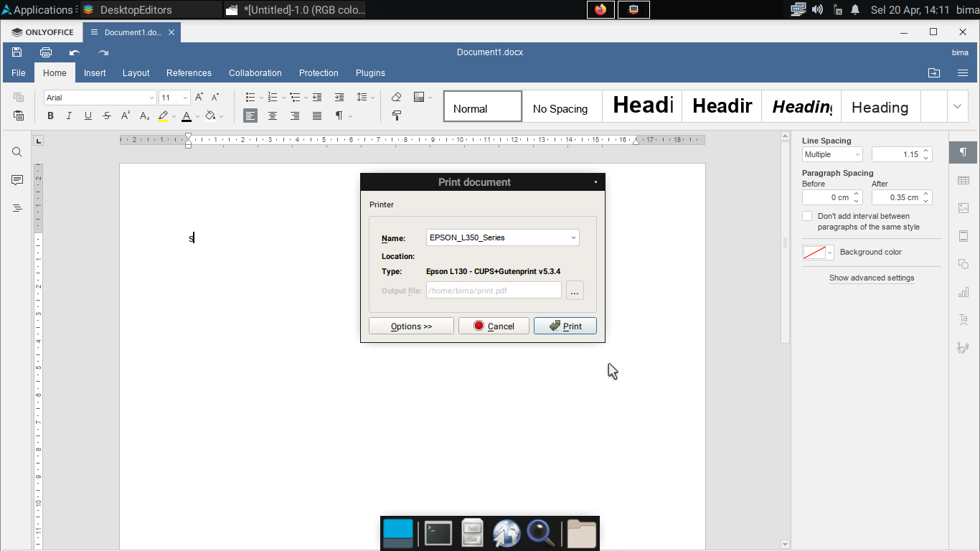Decrease paragraph indent

[317, 97]
